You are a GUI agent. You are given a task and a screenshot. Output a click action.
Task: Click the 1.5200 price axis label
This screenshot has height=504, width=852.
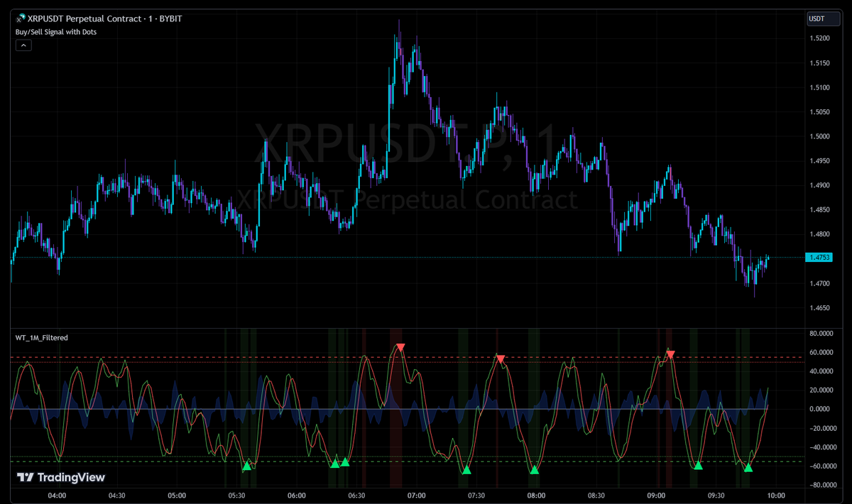(819, 38)
